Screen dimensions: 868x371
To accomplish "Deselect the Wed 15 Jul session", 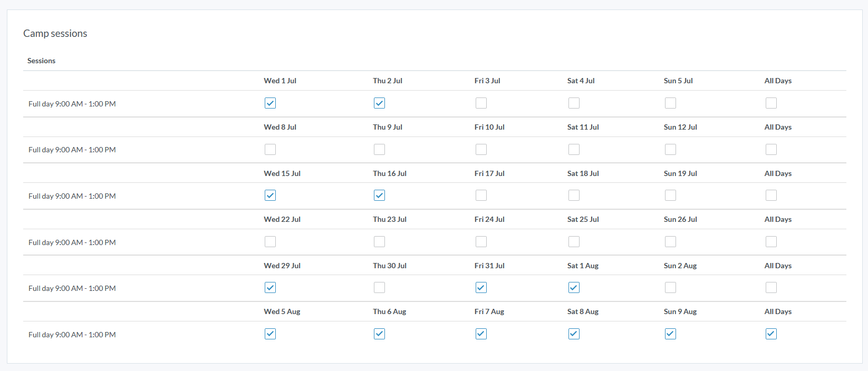I will [x=270, y=196].
